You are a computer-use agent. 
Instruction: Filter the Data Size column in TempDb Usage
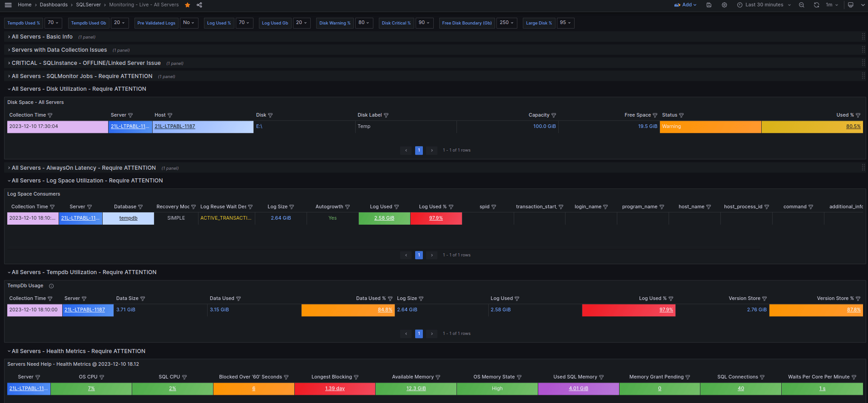[143, 299]
